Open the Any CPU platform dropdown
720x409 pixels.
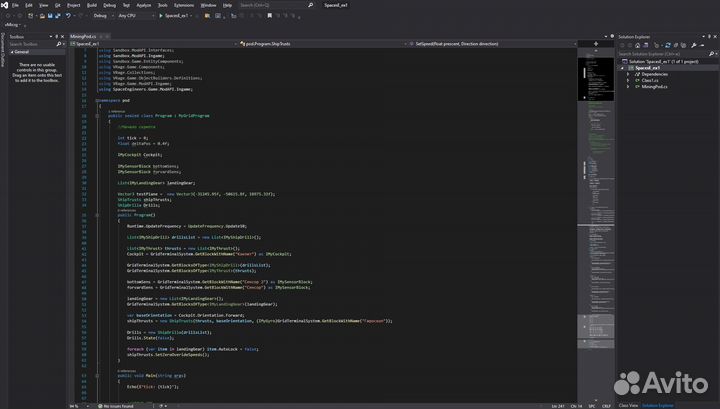136,16
